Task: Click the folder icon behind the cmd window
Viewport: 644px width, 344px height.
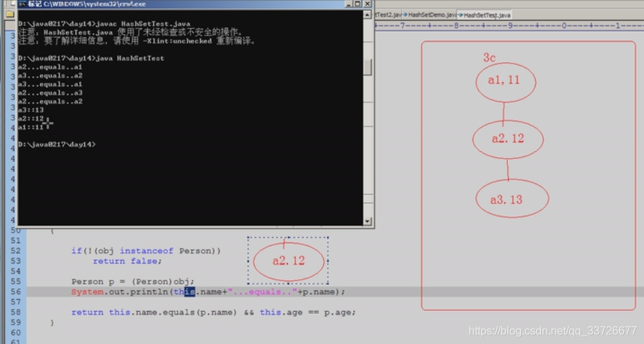Action: click(x=10, y=14)
